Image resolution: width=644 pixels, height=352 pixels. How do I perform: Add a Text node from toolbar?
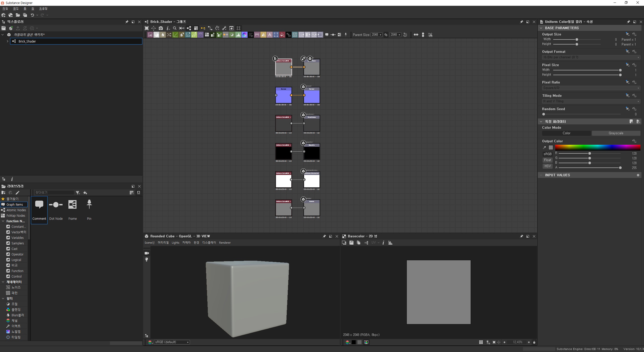click(270, 35)
